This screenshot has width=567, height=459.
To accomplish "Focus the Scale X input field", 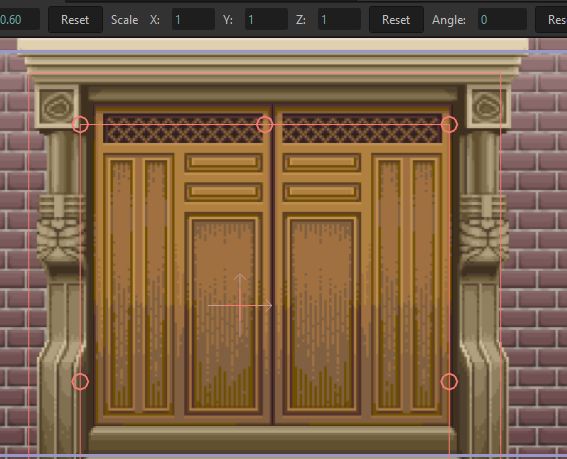I will pos(193,20).
